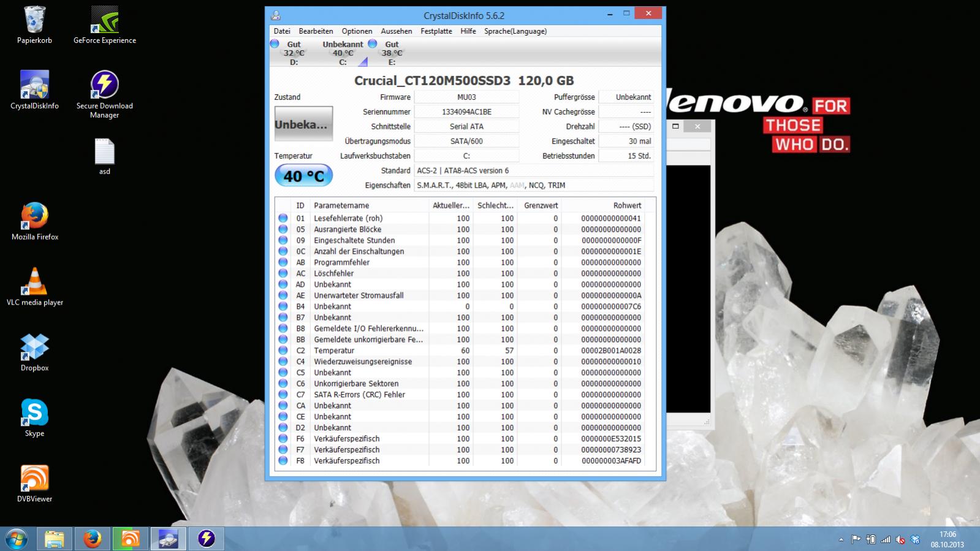Click the Dropbox tray icon

coord(915,540)
